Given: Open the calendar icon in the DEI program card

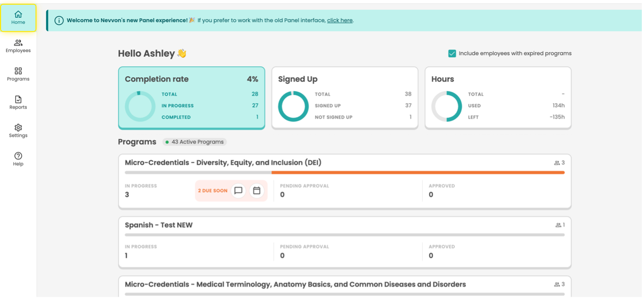Looking at the screenshot, I should coord(256,190).
